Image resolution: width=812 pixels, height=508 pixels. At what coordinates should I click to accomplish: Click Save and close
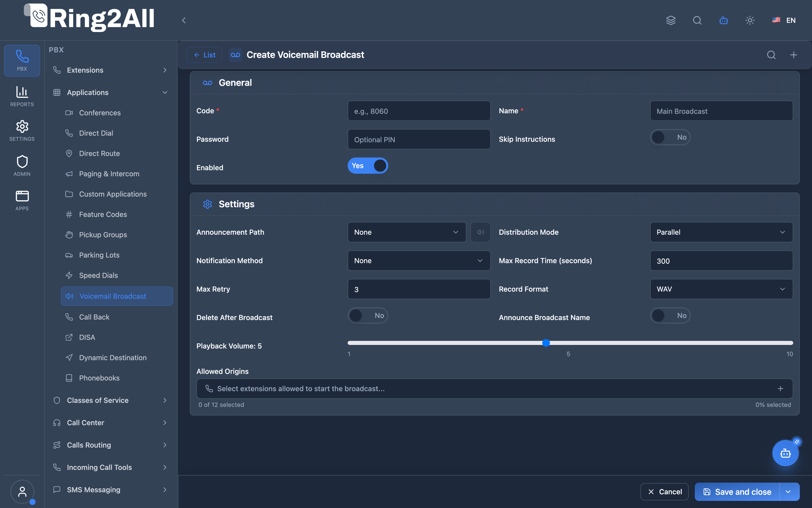tap(737, 492)
